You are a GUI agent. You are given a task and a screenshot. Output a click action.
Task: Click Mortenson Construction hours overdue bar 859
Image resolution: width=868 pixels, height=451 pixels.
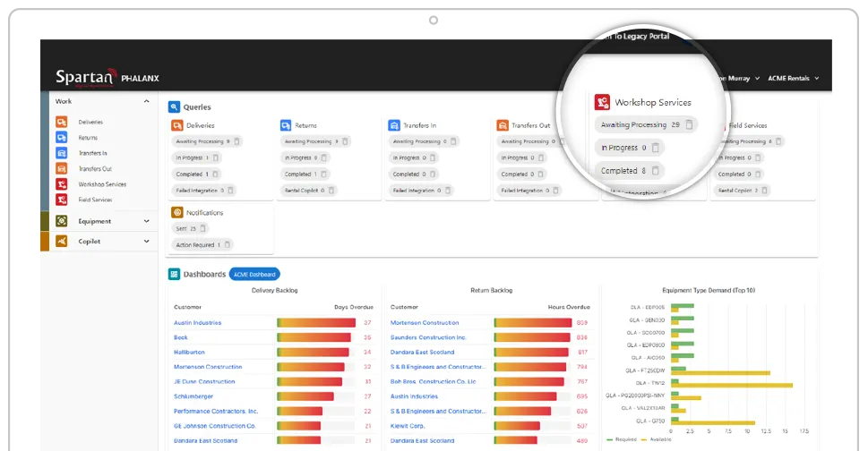[x=533, y=323]
